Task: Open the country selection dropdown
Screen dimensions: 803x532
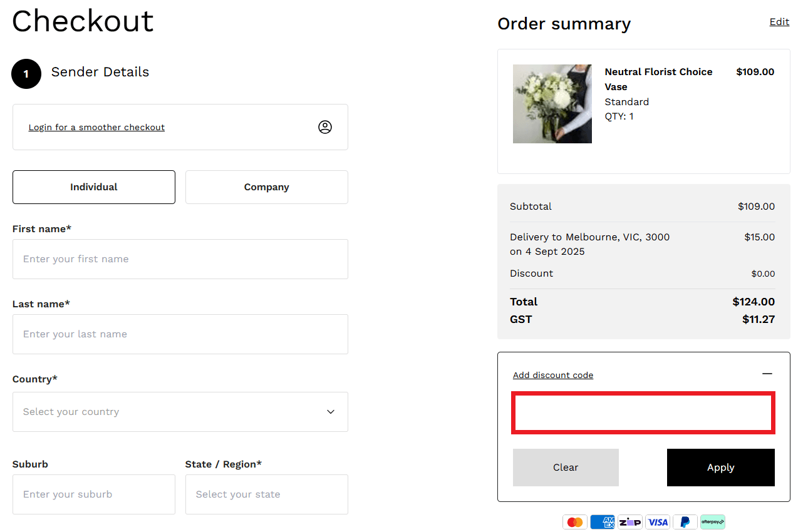Action: pyautogui.click(x=180, y=411)
